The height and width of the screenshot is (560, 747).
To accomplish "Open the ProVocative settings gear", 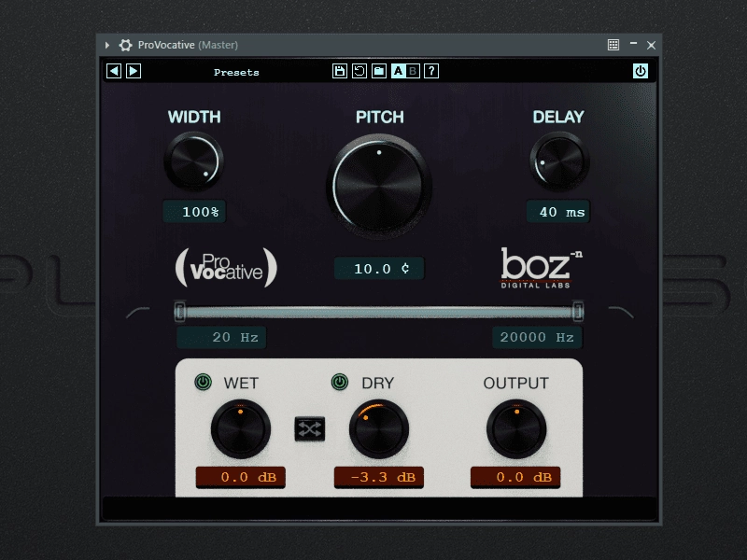I will point(125,45).
